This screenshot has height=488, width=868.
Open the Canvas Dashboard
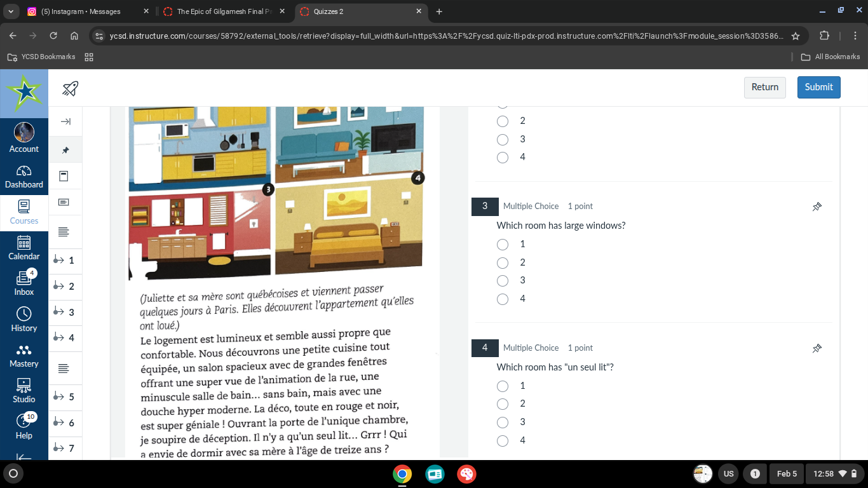(x=24, y=177)
